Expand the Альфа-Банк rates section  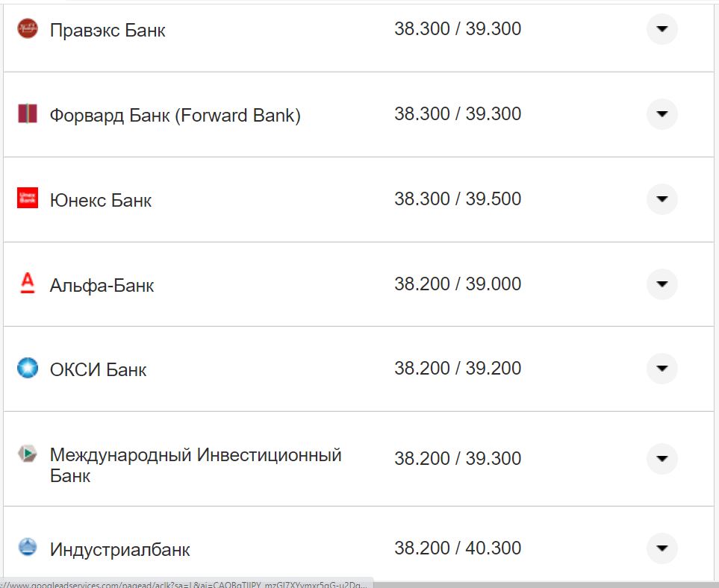pyautogui.click(x=662, y=284)
